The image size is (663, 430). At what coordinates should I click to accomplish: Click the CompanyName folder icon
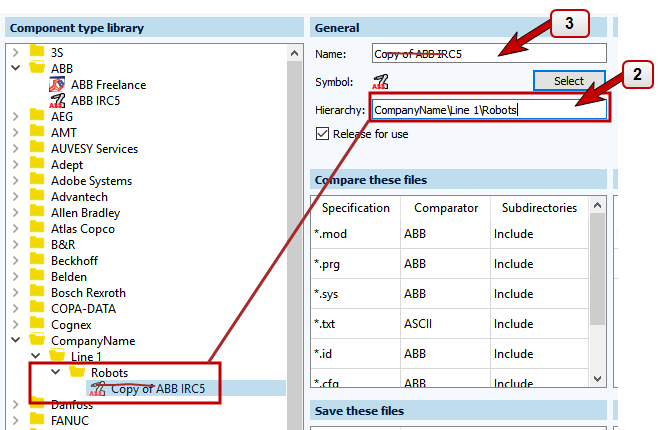pyautogui.click(x=37, y=340)
